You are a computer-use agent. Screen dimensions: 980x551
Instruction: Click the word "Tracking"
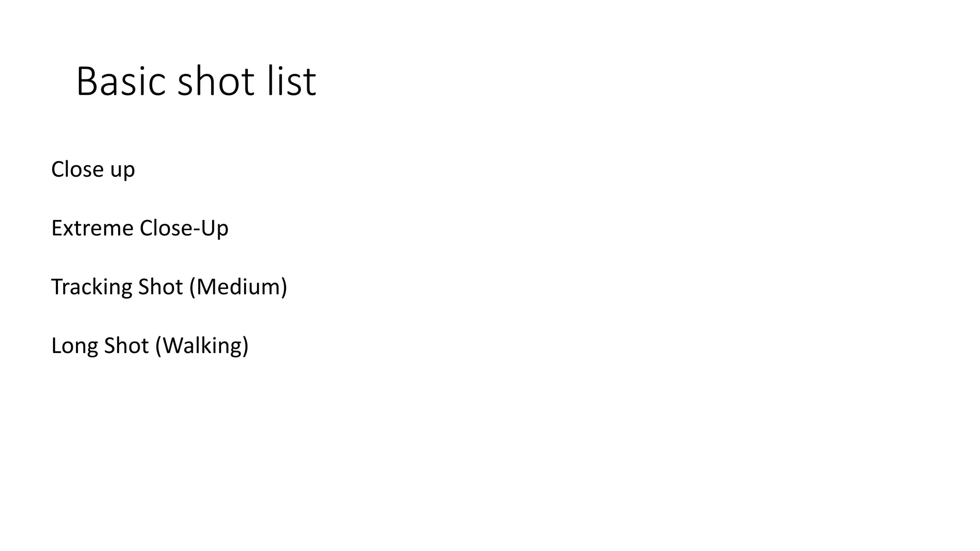pyautogui.click(x=91, y=287)
